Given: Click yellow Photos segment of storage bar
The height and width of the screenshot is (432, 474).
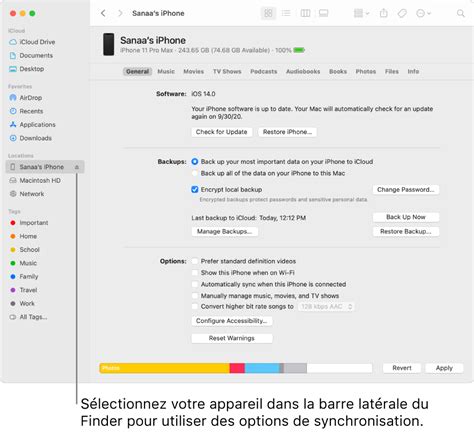Looking at the screenshot, I should pyautogui.click(x=165, y=368).
